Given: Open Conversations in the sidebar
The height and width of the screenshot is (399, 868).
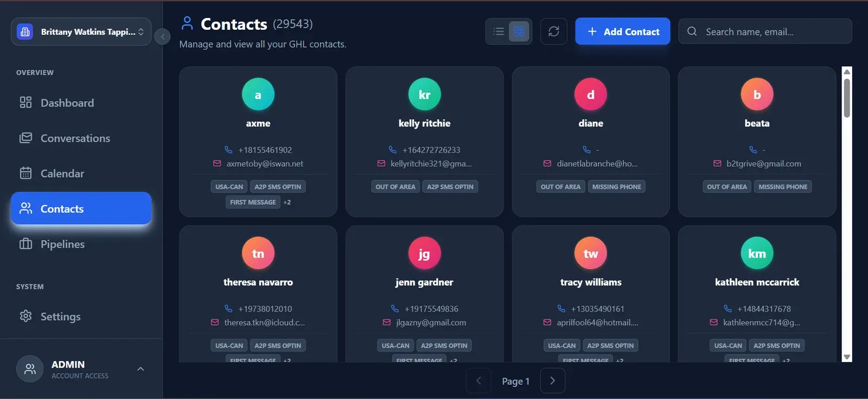Looking at the screenshot, I should (81, 138).
